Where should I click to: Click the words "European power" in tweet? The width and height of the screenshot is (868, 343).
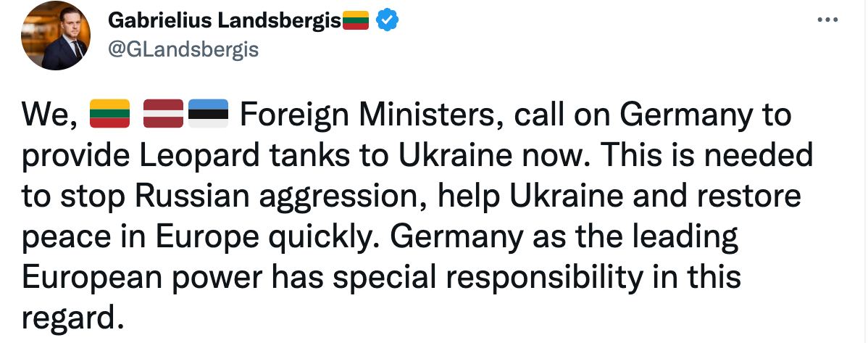click(x=142, y=279)
